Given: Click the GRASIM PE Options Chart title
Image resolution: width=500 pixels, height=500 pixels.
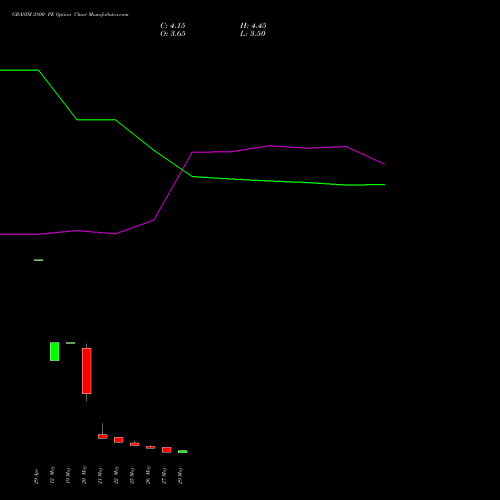Looking at the screenshot, I should pos(70,15).
